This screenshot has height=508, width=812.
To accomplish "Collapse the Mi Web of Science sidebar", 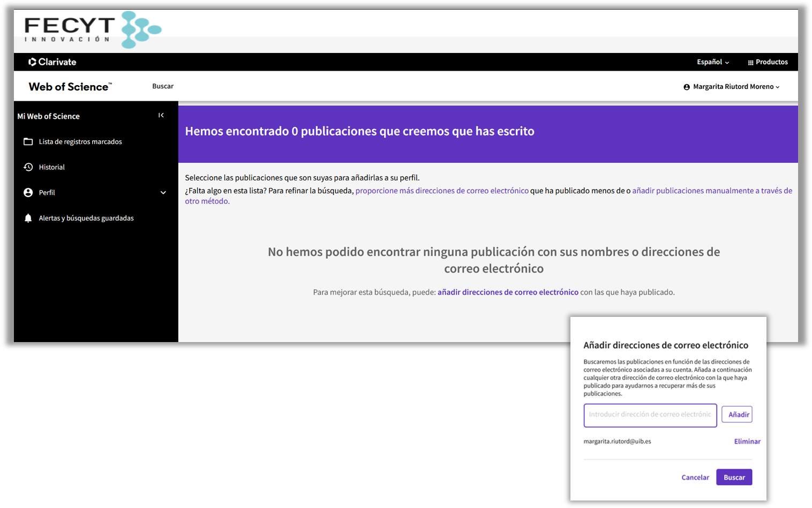I will tap(161, 115).
